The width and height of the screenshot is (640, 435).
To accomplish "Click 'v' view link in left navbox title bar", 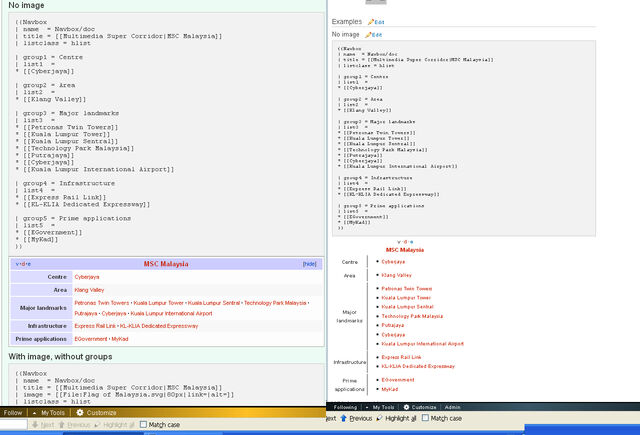I will [x=17, y=264].
